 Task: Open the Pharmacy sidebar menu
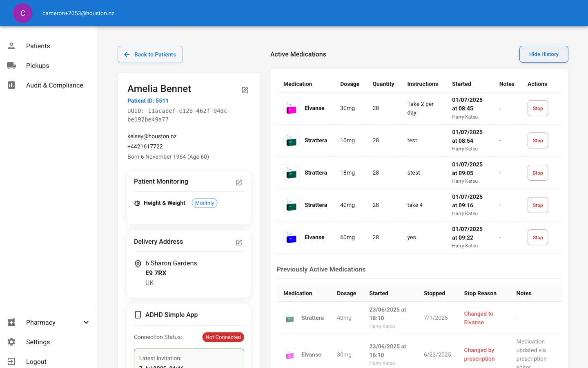pyautogui.click(x=49, y=322)
